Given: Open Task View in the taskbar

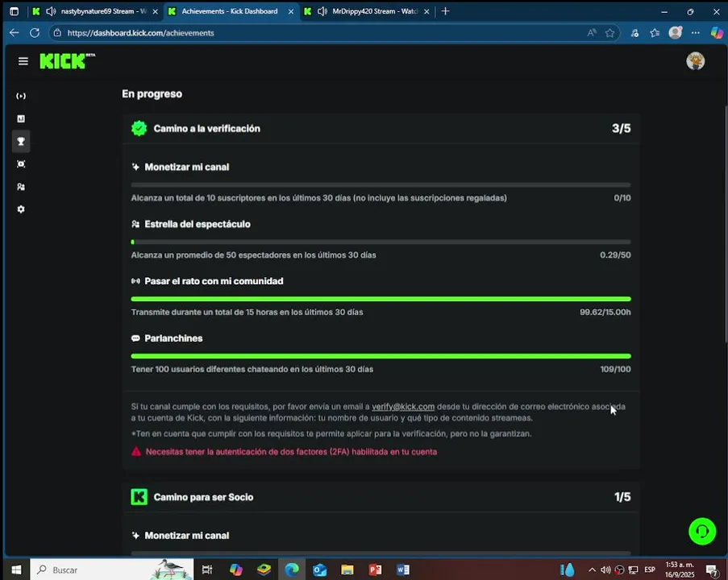Looking at the screenshot, I should pyautogui.click(x=207, y=570).
